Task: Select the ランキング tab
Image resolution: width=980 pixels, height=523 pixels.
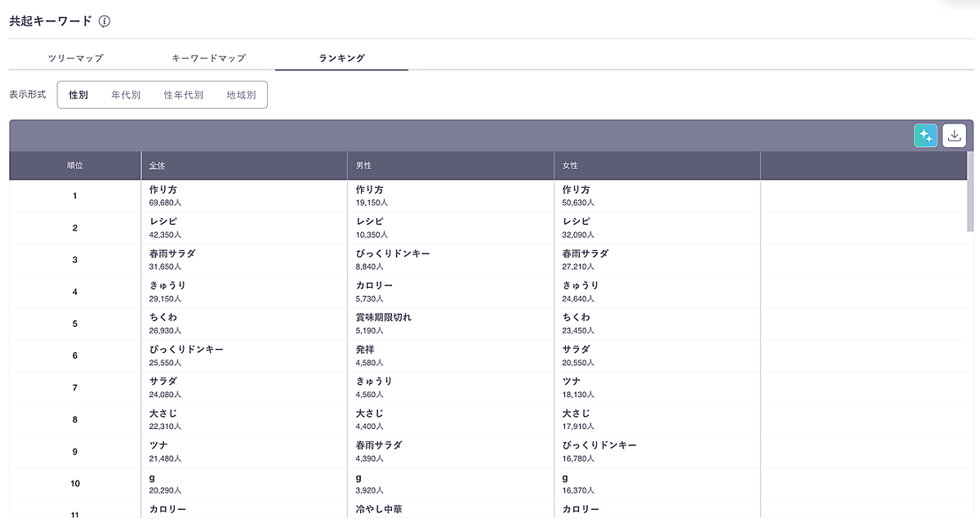Action: click(x=341, y=58)
